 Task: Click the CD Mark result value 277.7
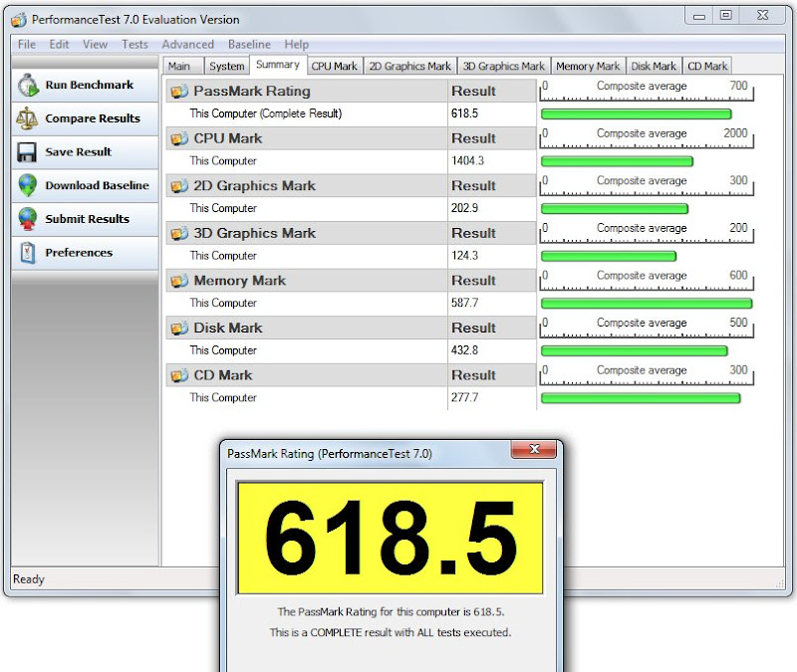[x=464, y=397]
